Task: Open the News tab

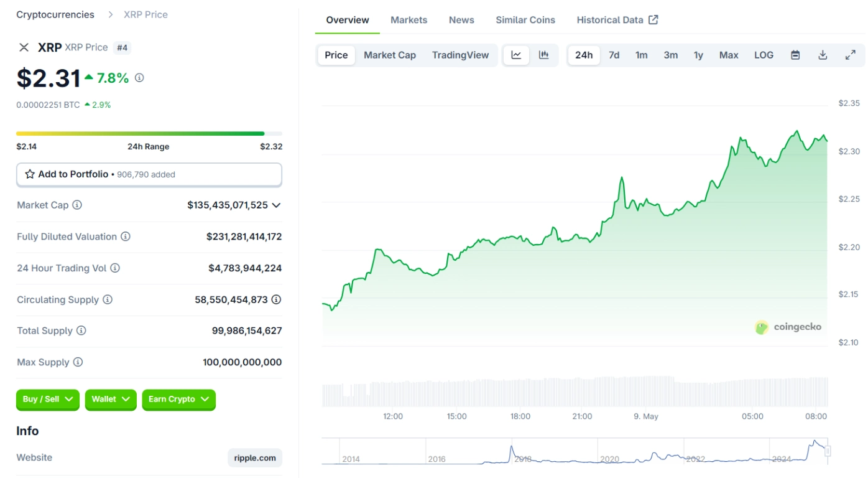Action: click(461, 20)
